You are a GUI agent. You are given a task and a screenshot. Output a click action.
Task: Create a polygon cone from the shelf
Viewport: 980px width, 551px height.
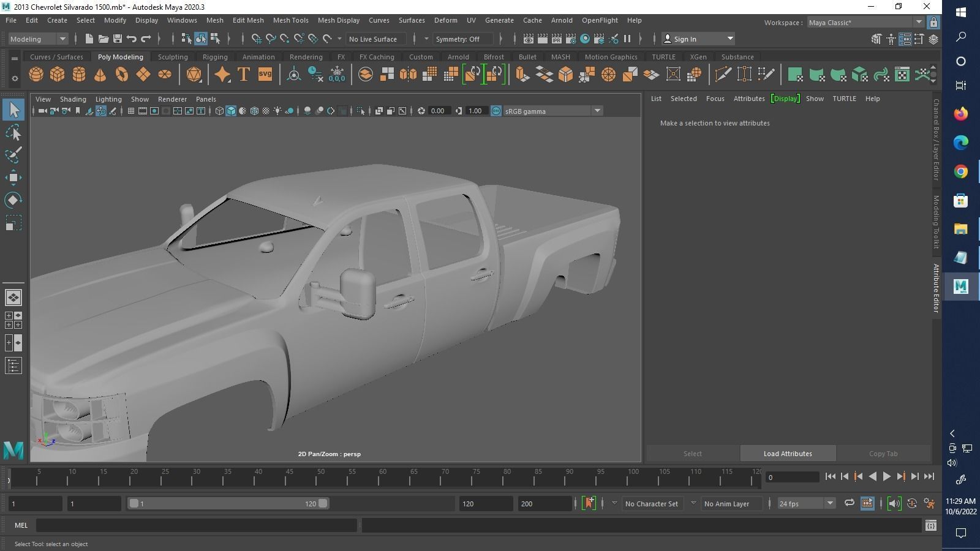100,75
